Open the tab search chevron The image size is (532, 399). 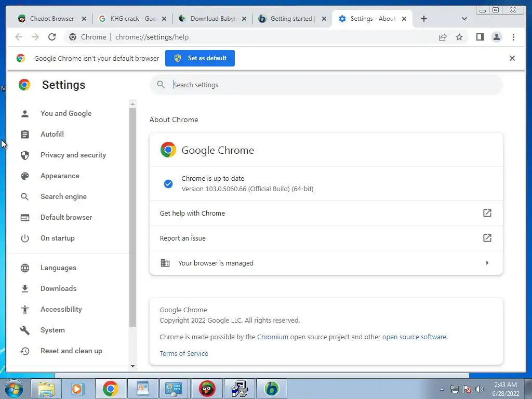pos(464,19)
